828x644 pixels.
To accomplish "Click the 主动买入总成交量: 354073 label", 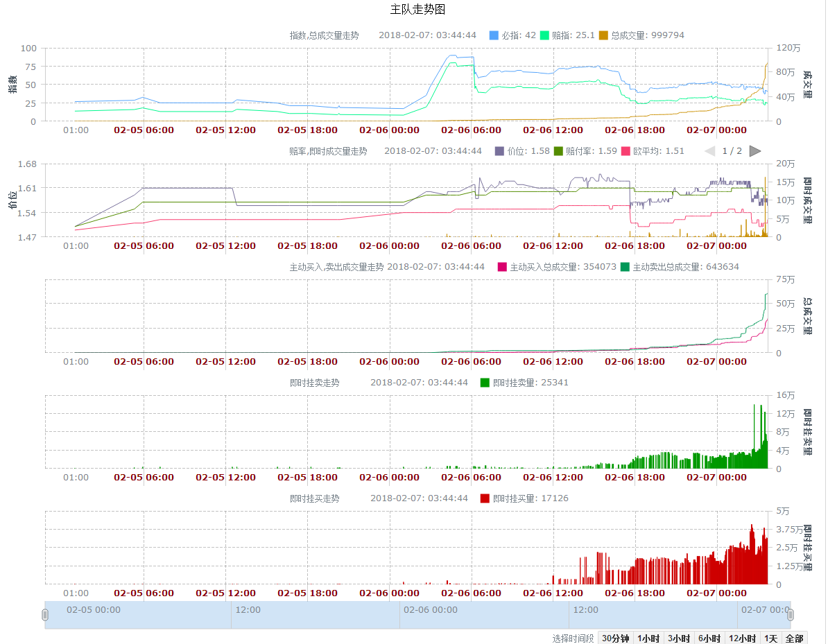I will 563,267.
